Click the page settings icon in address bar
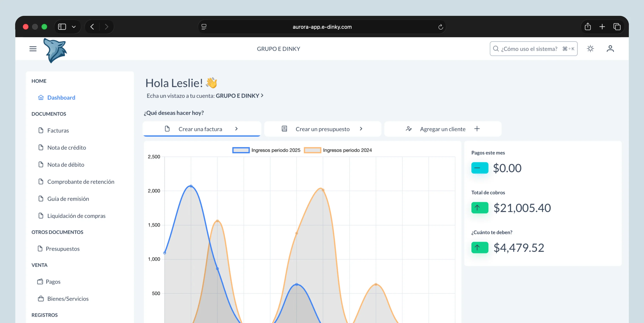644x323 pixels. 204,27
